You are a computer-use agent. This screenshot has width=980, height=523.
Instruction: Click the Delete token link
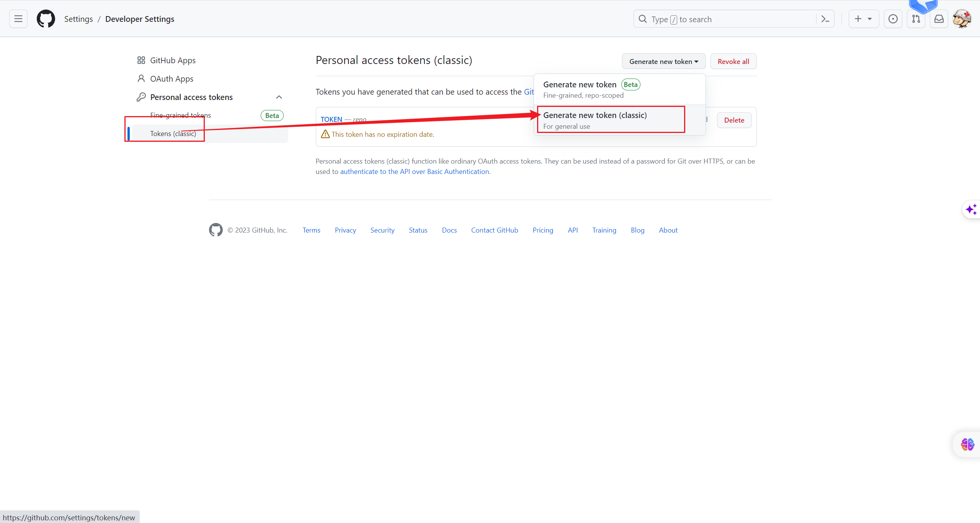click(734, 120)
